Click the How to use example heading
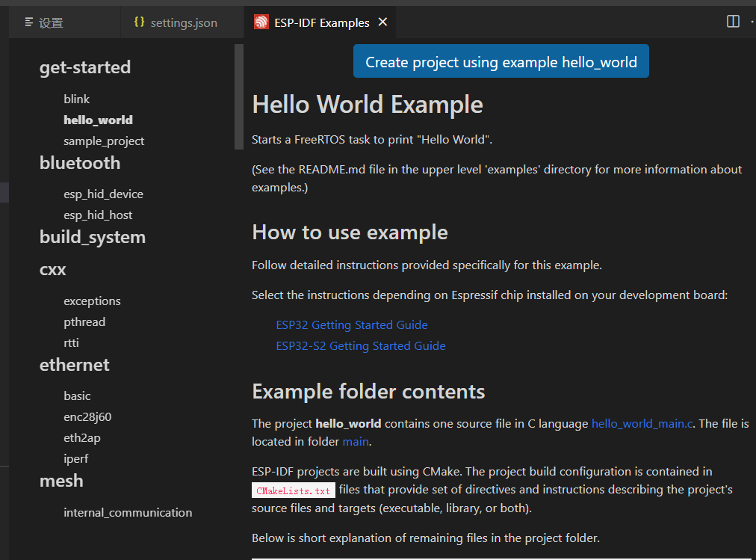This screenshot has width=756, height=560. (x=350, y=233)
